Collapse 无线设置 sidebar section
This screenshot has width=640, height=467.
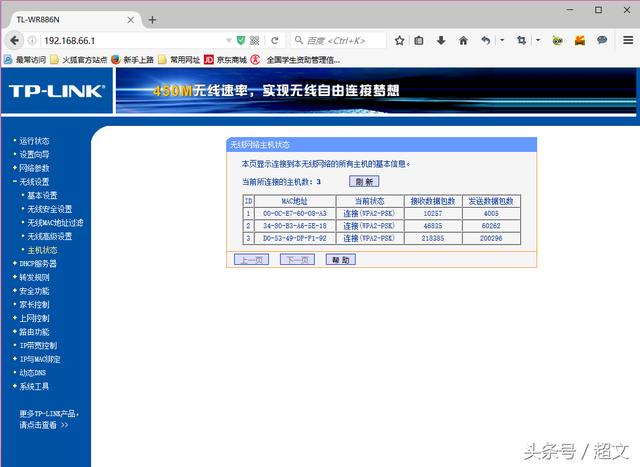[34, 182]
